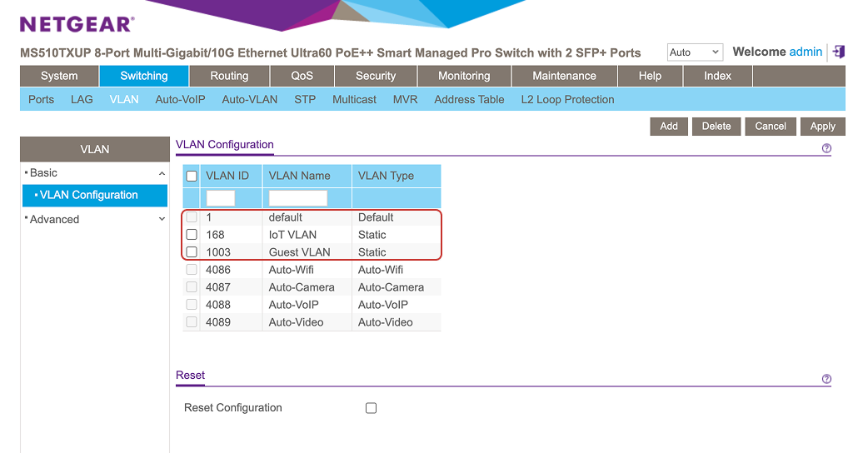Check the box for VLAN 168 IoT VLAN
868x453 pixels.
192,235
